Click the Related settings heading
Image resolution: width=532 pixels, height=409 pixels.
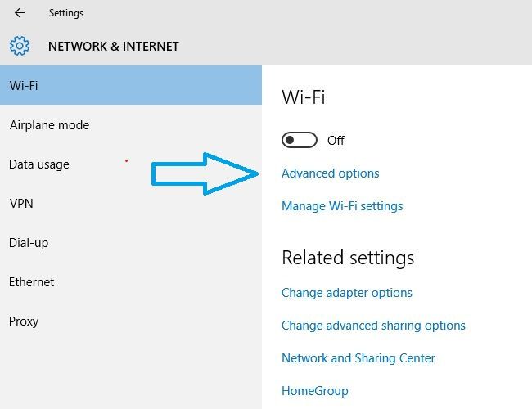[x=348, y=258]
